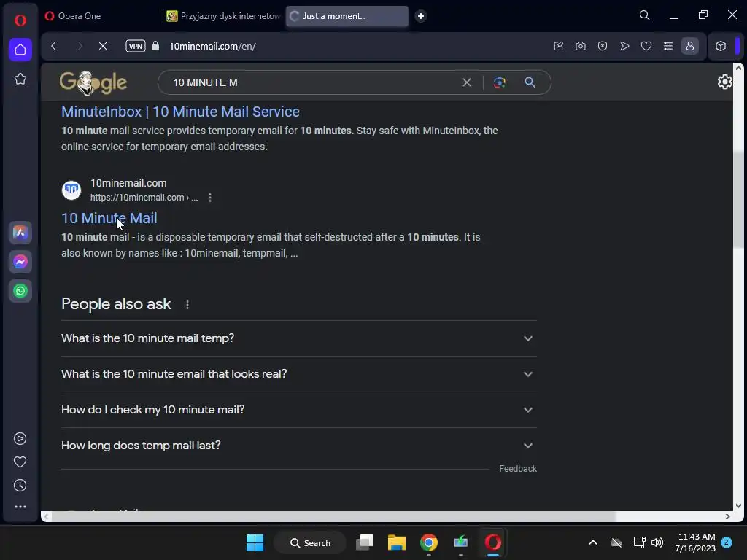This screenshot has width=747, height=560.
Task: Search by image with Google Lens
Action: [x=499, y=82]
